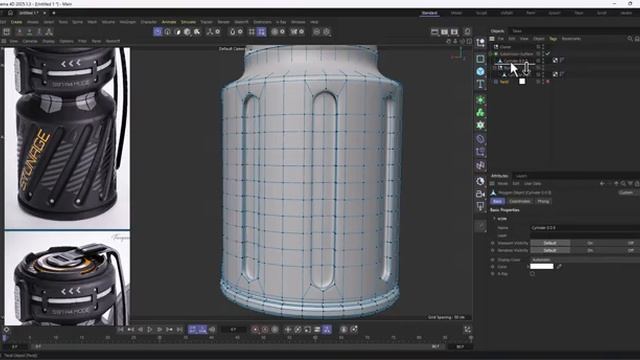Toggle the X-Ray checkbox in Basic properties
Viewport: 640px width, 360px height.
pyautogui.click(x=532, y=274)
